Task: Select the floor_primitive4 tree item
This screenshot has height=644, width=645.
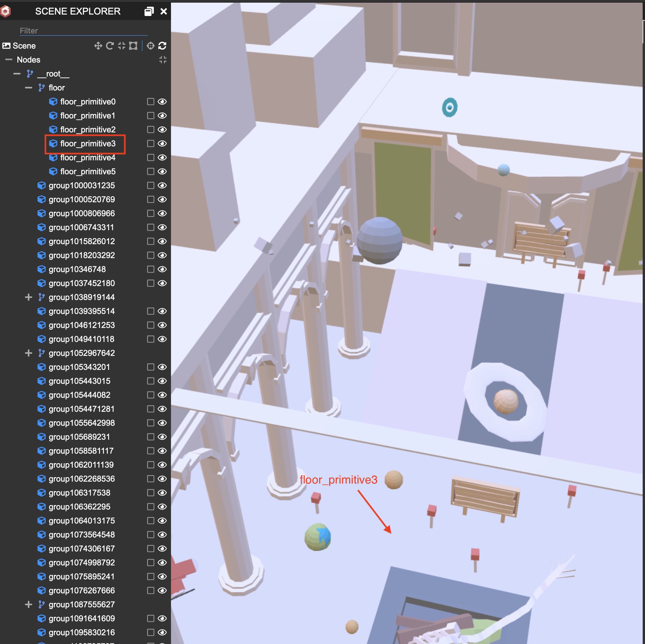Action: [x=88, y=158]
